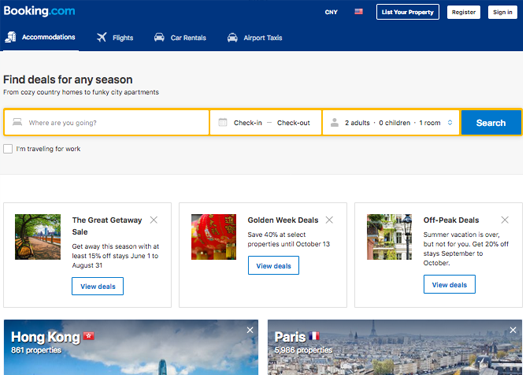Open the Hong Kong destination title
The width and height of the screenshot is (523, 375).
click(46, 337)
